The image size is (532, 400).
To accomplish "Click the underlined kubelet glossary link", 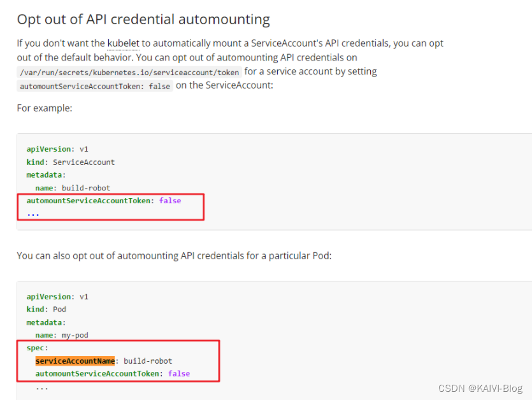I will coord(123,43).
